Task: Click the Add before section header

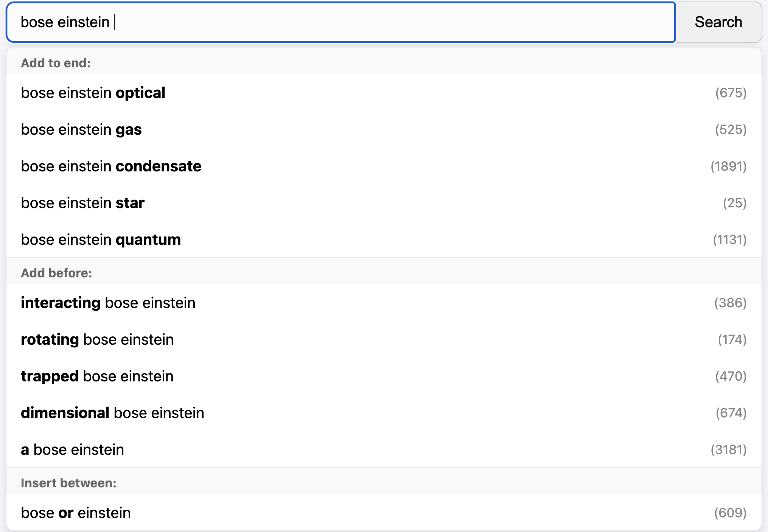Action: tap(56, 273)
